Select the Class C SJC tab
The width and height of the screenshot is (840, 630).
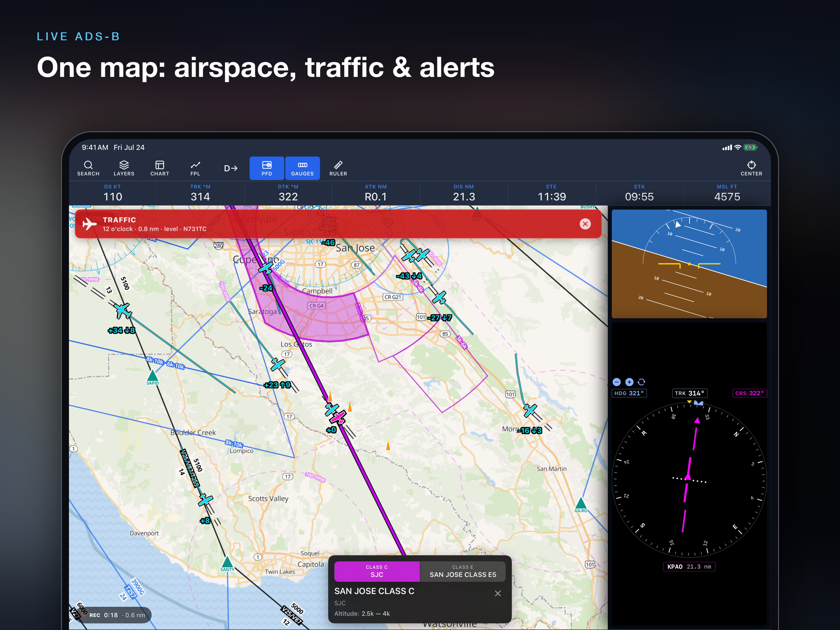pos(377,571)
